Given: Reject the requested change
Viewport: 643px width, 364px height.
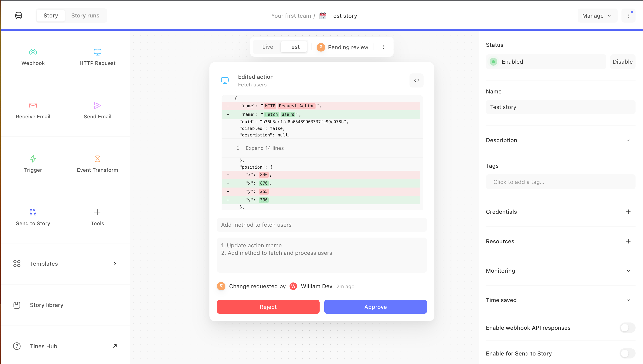Looking at the screenshot, I should (x=268, y=307).
